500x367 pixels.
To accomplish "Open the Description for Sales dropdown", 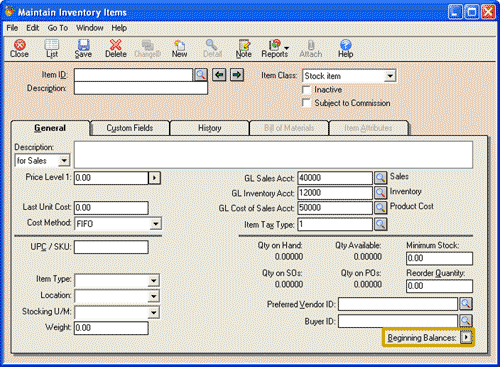I will (64, 161).
